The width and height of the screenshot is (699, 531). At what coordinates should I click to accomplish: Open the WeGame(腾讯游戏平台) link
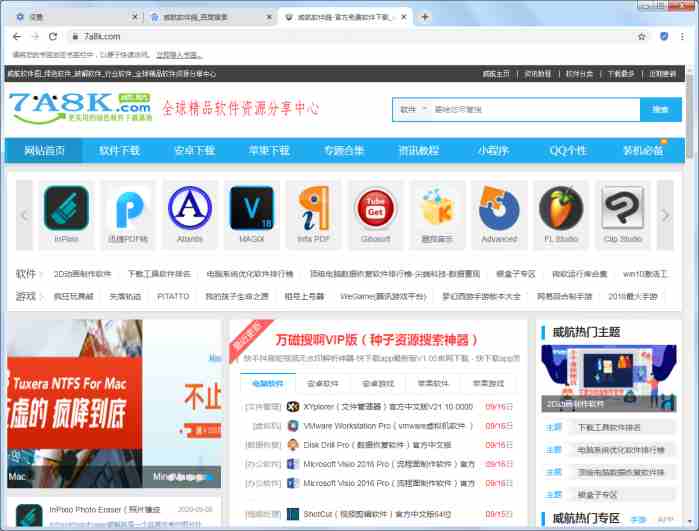click(x=383, y=296)
